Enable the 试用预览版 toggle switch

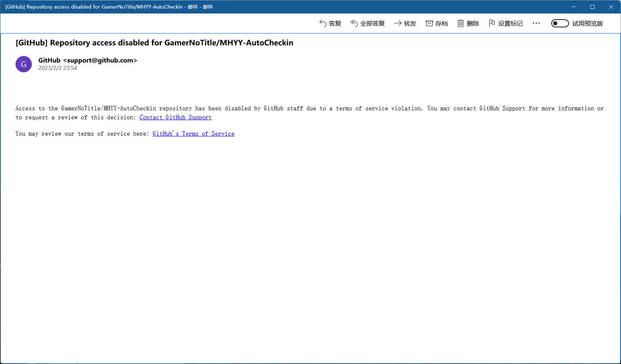coord(560,23)
